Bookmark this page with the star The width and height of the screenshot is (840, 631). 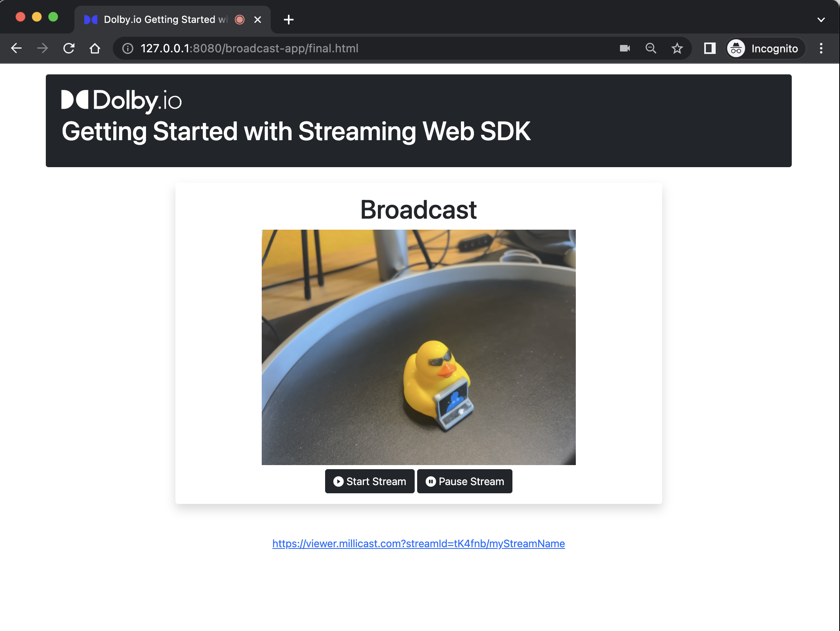pyautogui.click(x=677, y=48)
